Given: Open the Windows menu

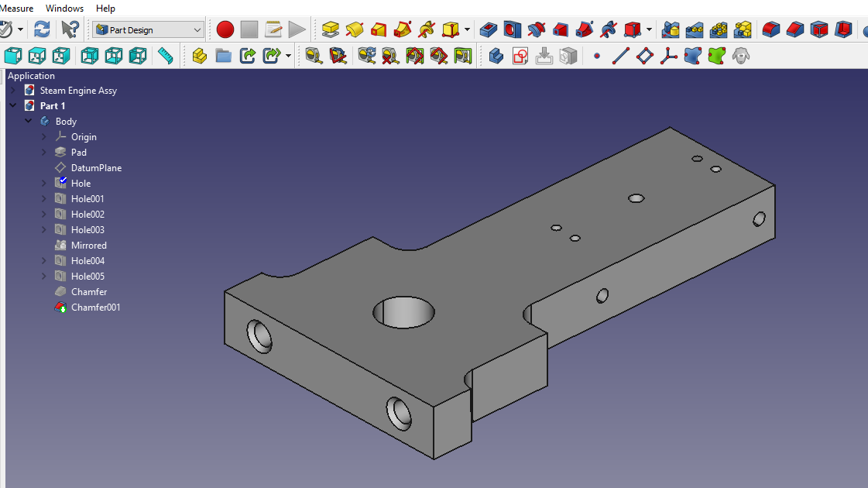Looking at the screenshot, I should click(64, 8).
